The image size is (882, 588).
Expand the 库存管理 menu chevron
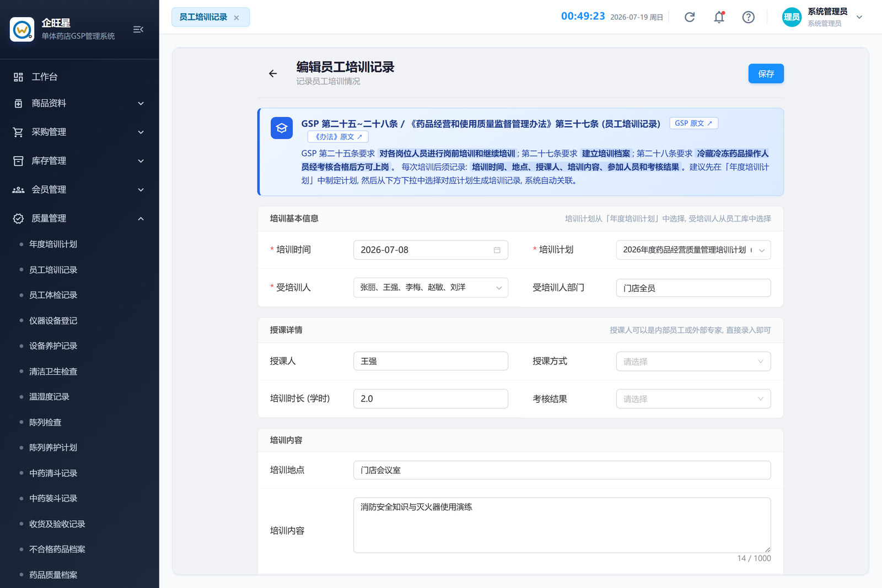click(141, 161)
